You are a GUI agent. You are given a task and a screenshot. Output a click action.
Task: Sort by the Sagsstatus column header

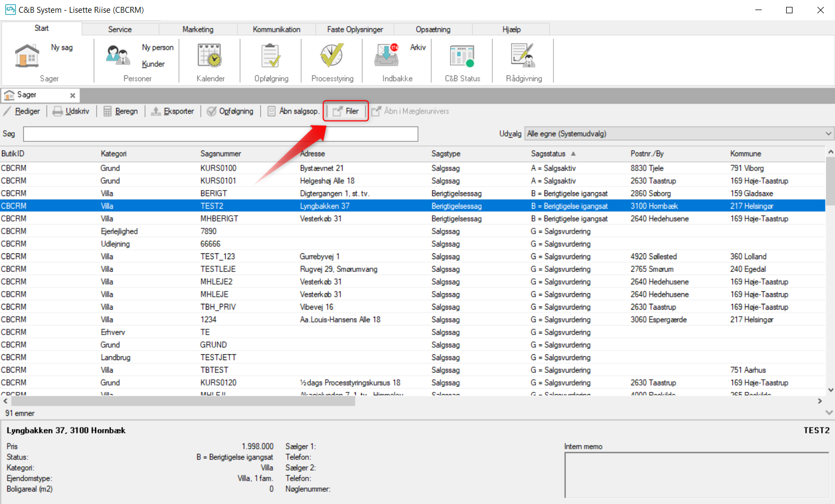[x=548, y=153]
